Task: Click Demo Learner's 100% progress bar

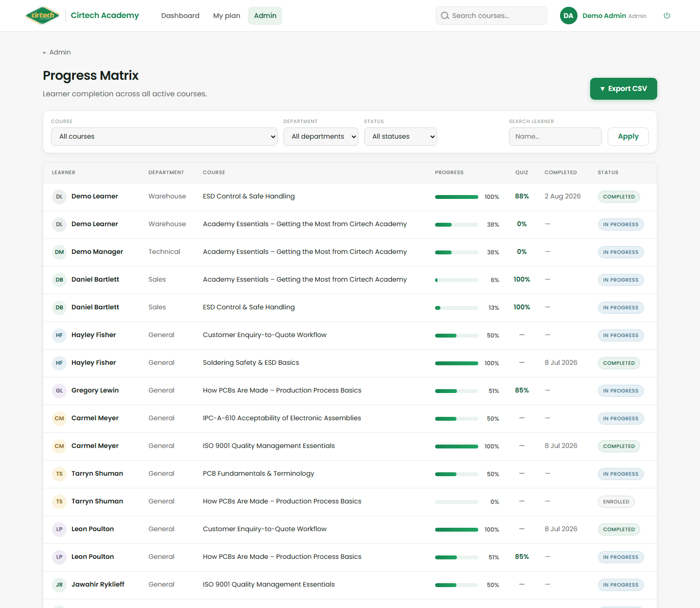Action: [x=456, y=197]
